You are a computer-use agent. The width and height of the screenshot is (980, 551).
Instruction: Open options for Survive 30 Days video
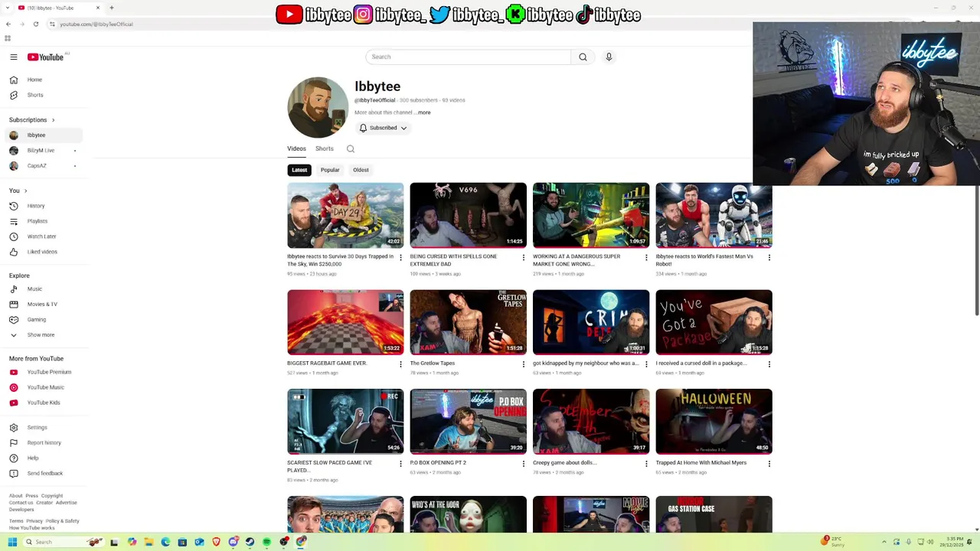(400, 258)
